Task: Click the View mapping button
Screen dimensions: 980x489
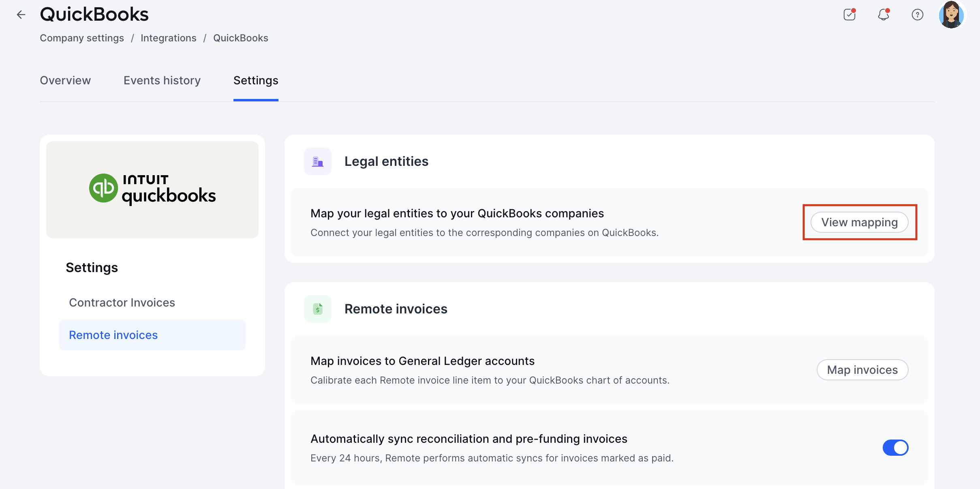Action: pos(860,222)
